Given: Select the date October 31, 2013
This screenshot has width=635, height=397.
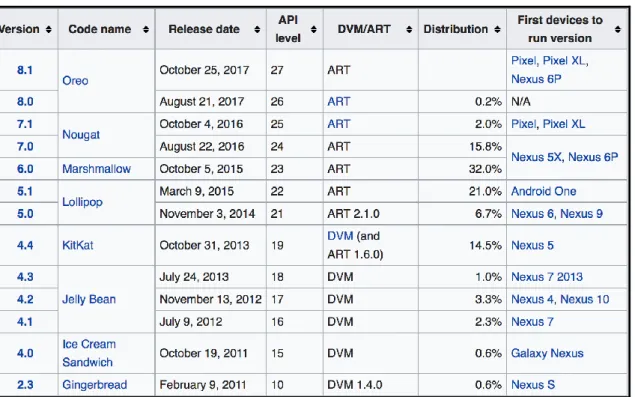Looking at the screenshot, I should click(x=204, y=245).
